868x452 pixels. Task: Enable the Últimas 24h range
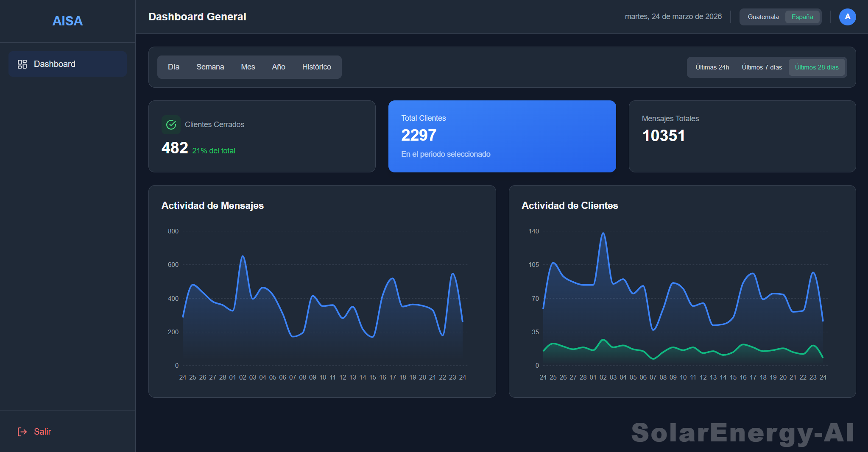point(712,67)
